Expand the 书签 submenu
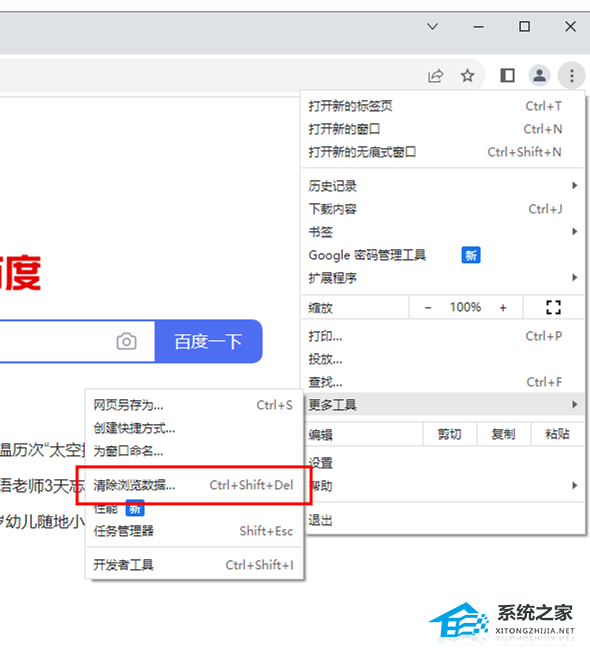 click(x=443, y=232)
